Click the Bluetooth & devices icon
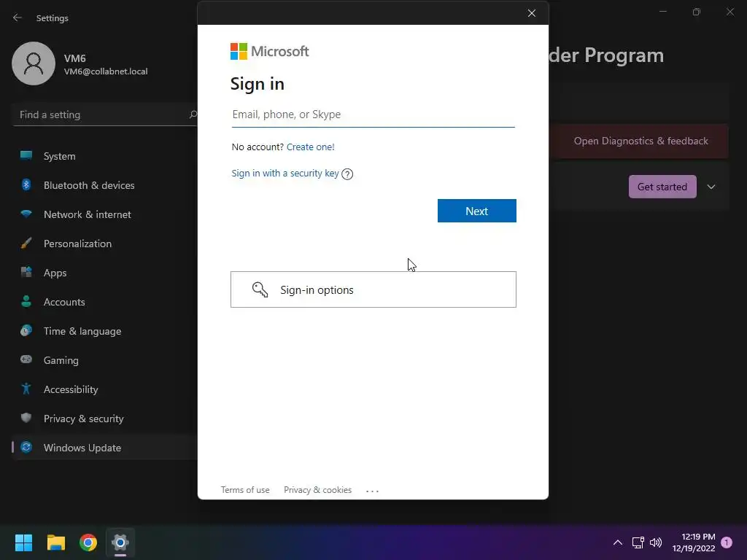The height and width of the screenshot is (560, 747). [x=26, y=184]
